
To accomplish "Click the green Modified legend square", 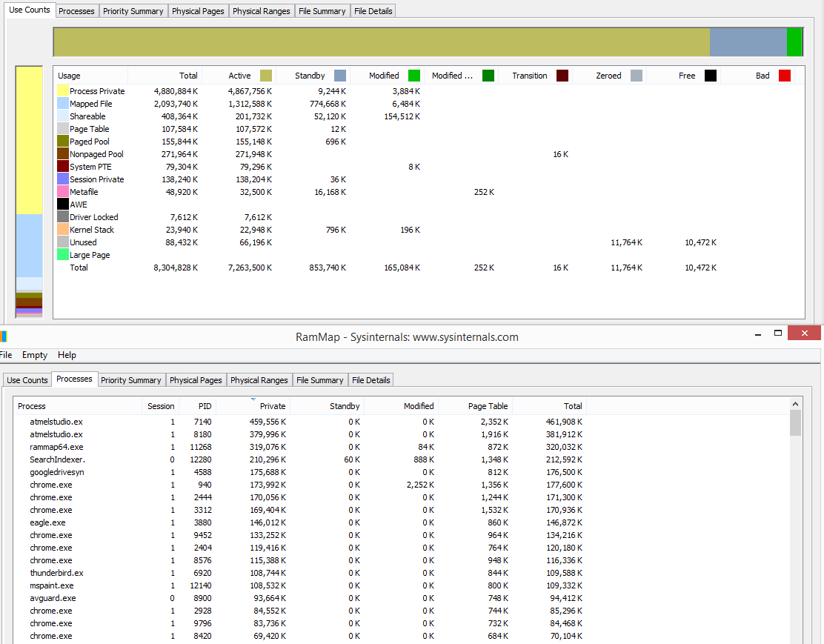I will (x=413, y=76).
